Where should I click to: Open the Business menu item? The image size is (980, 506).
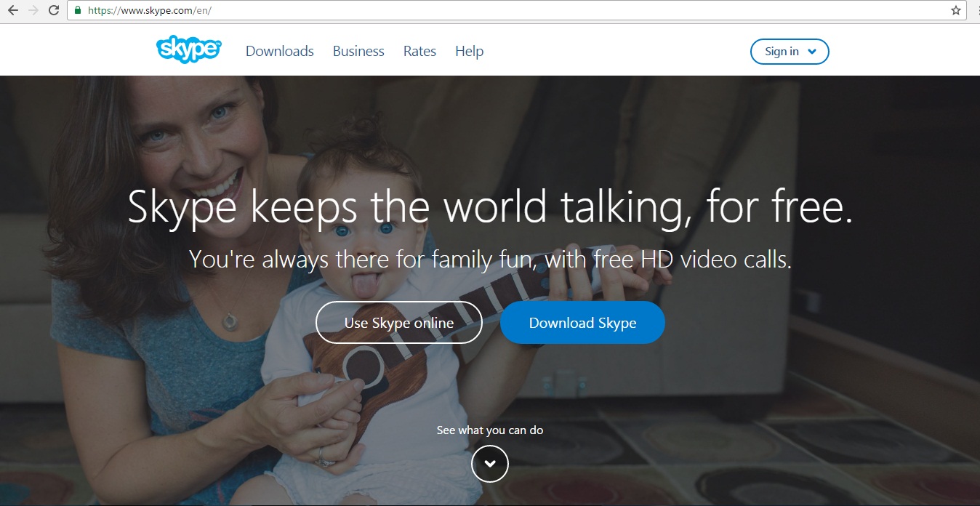358,51
